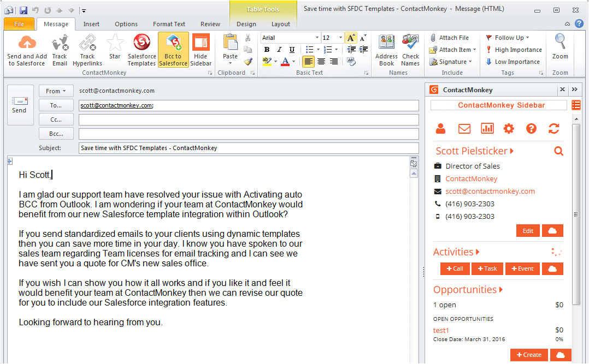This screenshot has width=589, height=364.
Task: Click Attach File
Action: (x=450, y=38)
